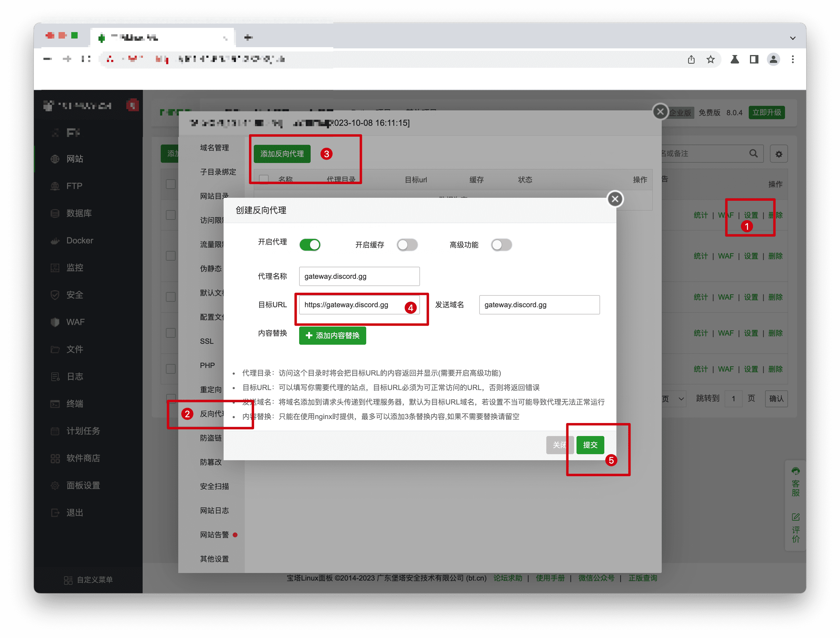Click 添加内容替换 button
This screenshot has height=638, width=840.
coord(332,336)
